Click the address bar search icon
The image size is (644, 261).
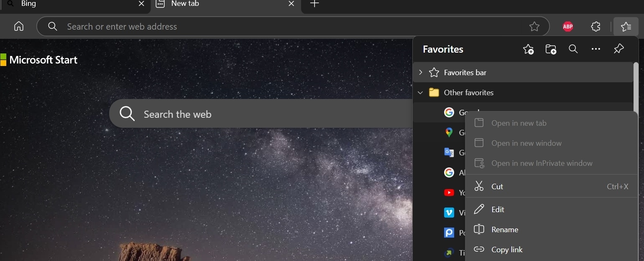52,26
